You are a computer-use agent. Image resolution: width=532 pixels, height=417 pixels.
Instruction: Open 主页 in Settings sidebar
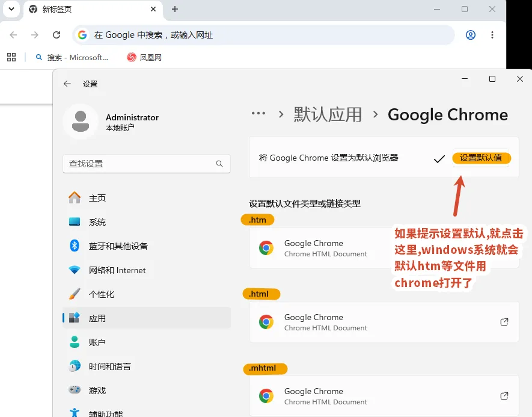tap(147, 197)
